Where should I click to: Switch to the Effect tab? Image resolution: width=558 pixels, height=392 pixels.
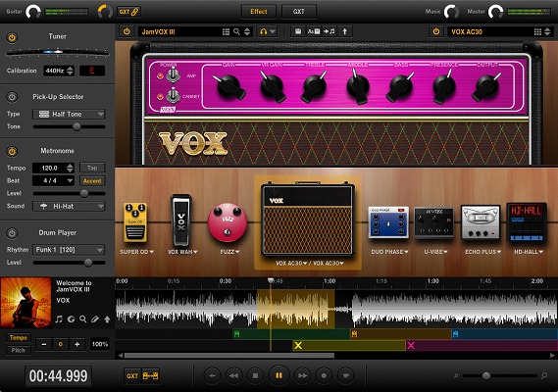tap(259, 12)
